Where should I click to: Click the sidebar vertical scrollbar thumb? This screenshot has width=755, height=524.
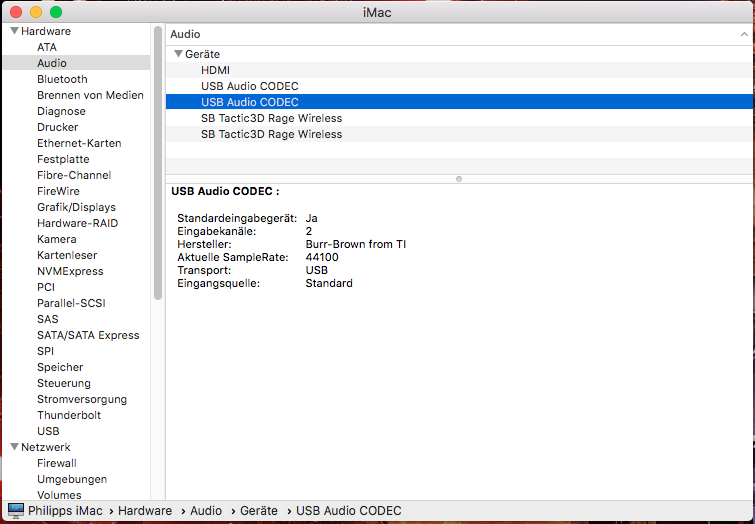158,163
